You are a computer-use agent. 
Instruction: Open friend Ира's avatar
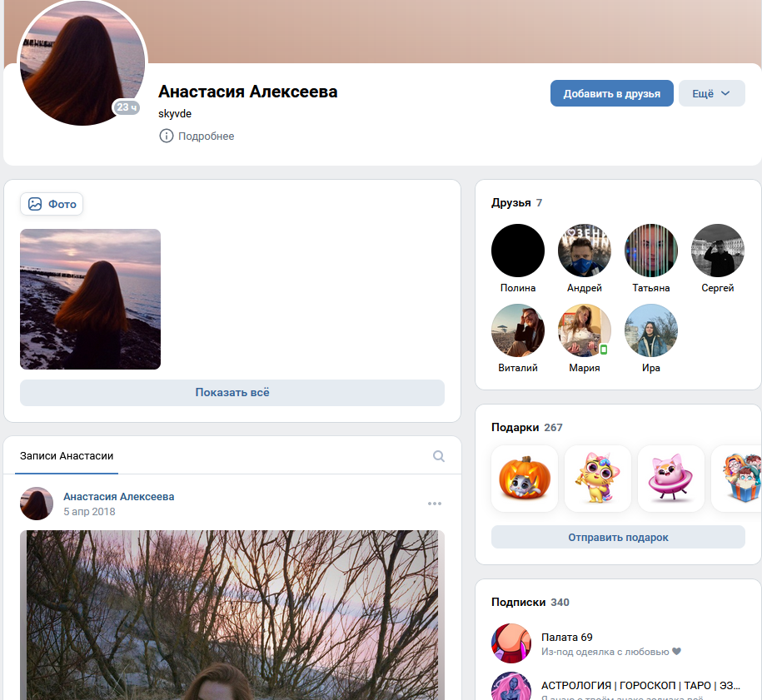pos(651,330)
